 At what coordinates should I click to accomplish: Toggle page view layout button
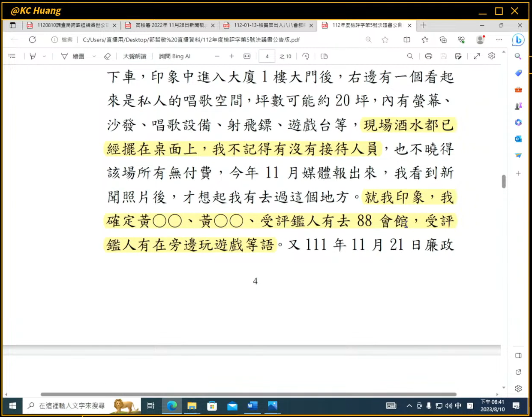click(324, 56)
